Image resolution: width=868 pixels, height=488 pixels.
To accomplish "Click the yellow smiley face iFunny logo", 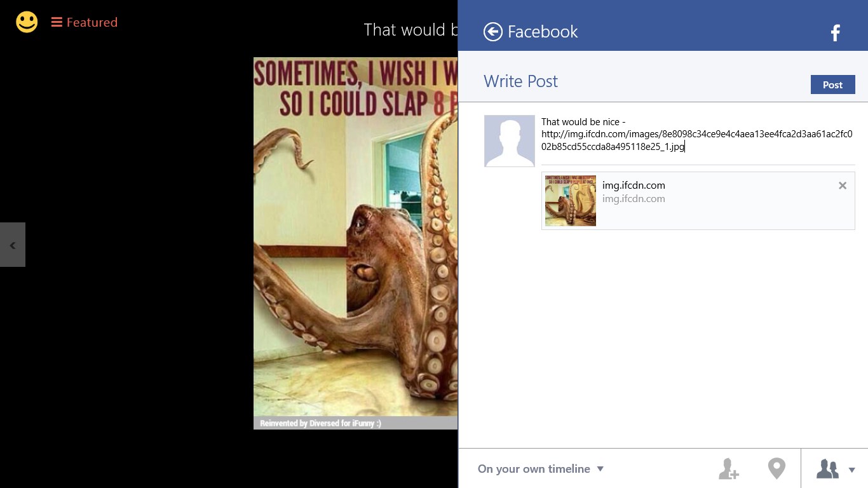I will coord(27,22).
